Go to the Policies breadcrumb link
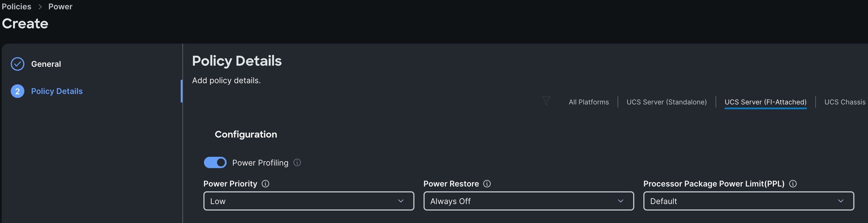 pyautogui.click(x=16, y=7)
